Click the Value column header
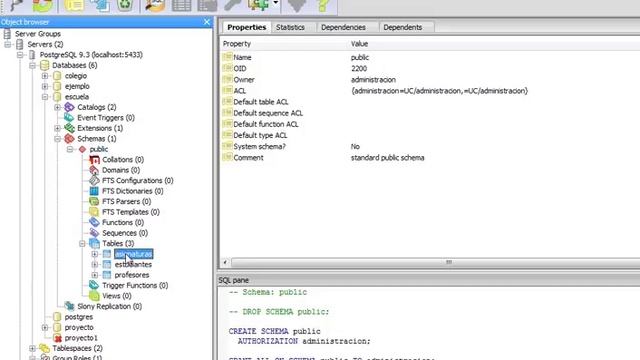The image size is (640, 360). [359, 44]
